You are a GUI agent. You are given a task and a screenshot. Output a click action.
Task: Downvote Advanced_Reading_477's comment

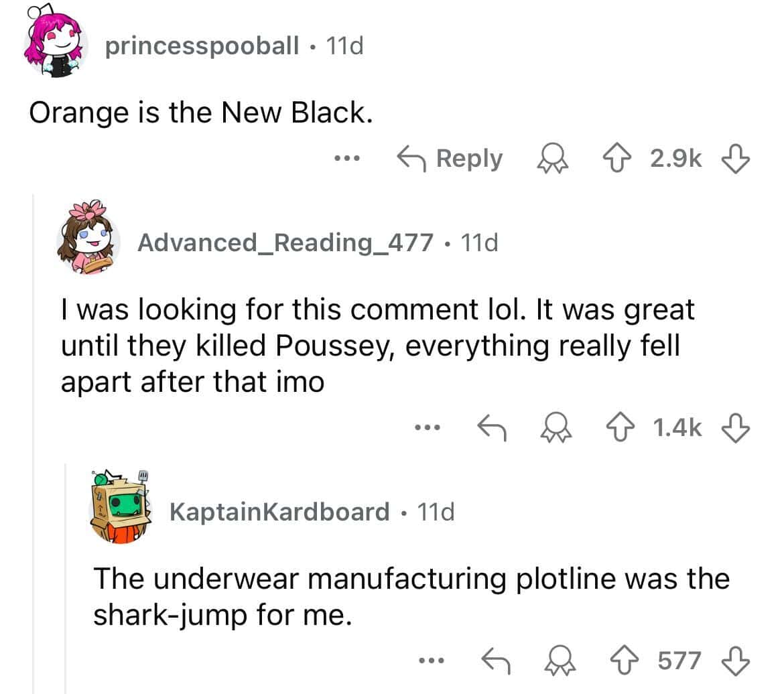pyautogui.click(x=736, y=427)
